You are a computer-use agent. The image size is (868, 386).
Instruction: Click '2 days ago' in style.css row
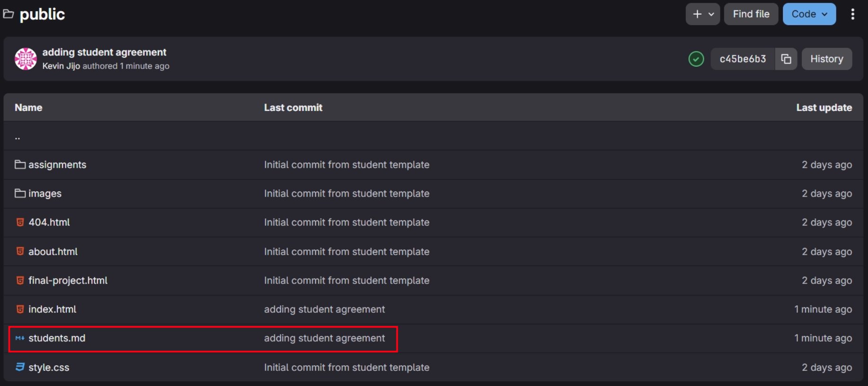click(827, 367)
